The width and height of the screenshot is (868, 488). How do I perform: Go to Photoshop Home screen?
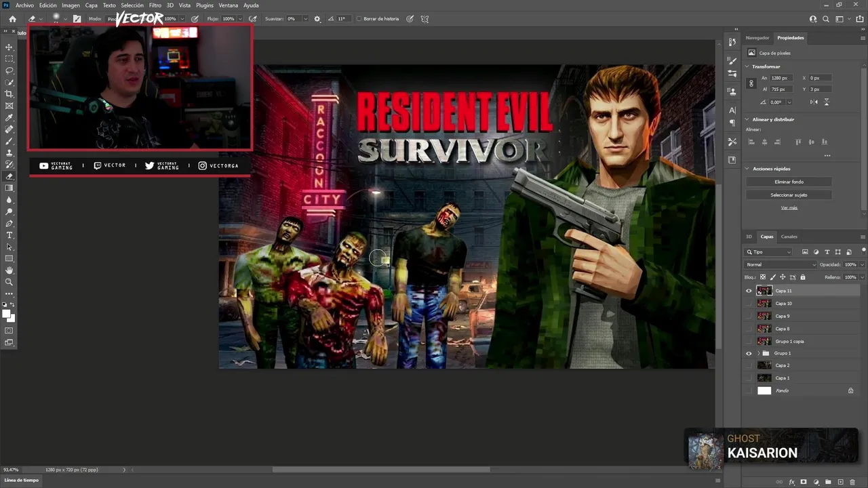12,19
